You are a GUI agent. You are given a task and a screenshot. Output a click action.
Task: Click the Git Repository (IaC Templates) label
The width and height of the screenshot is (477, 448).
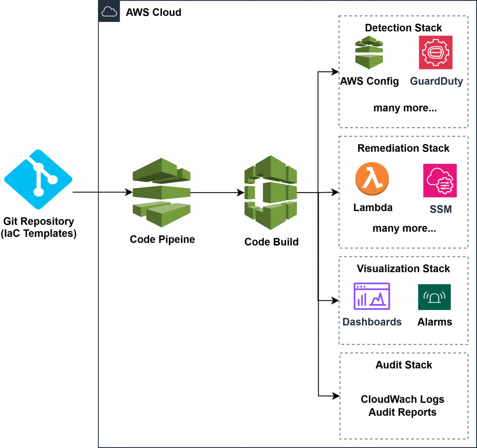pos(39,227)
